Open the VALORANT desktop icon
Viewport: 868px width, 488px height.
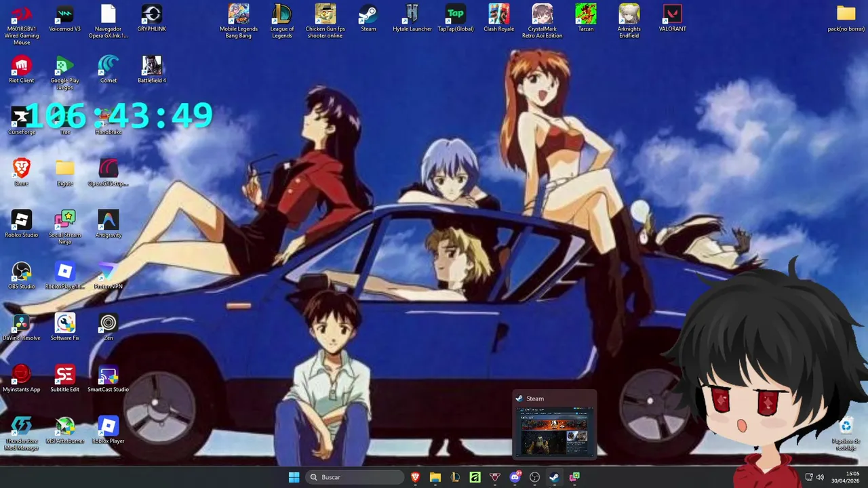tap(673, 19)
